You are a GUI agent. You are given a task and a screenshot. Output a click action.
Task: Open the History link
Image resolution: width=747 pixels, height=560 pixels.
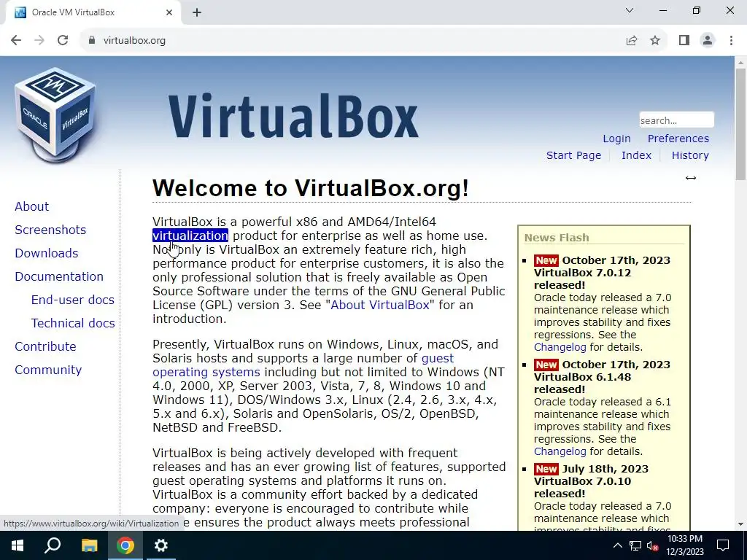point(690,155)
